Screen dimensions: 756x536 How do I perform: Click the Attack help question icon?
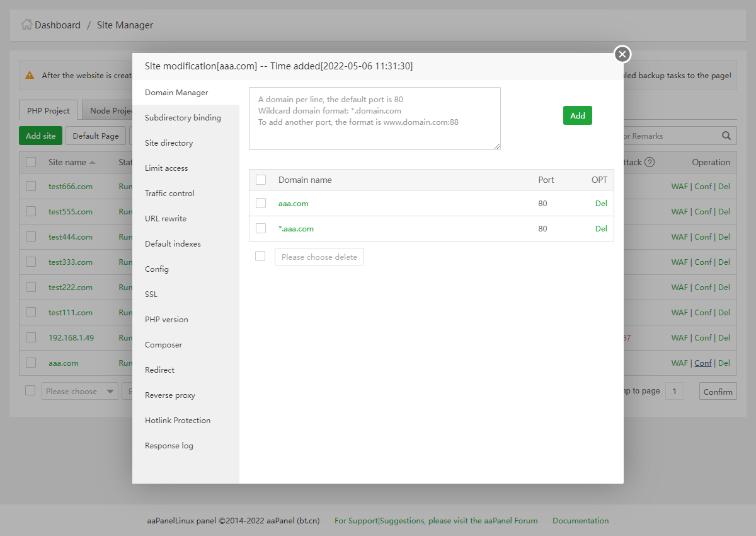point(650,162)
